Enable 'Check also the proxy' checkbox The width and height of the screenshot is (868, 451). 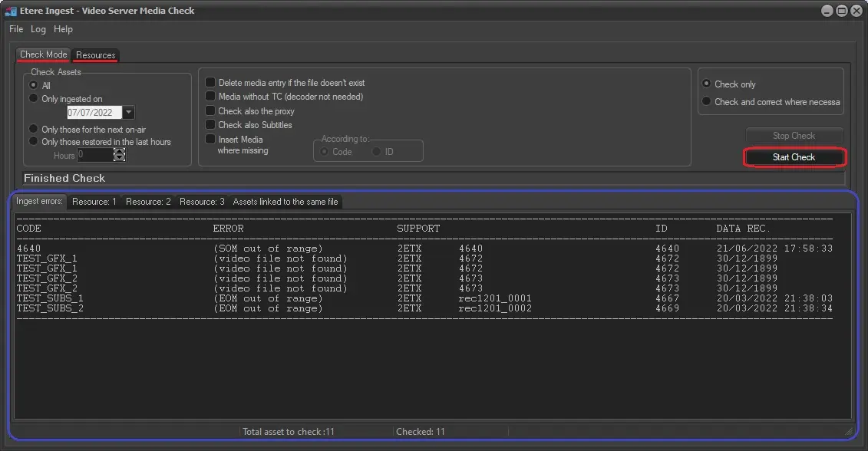coord(211,111)
